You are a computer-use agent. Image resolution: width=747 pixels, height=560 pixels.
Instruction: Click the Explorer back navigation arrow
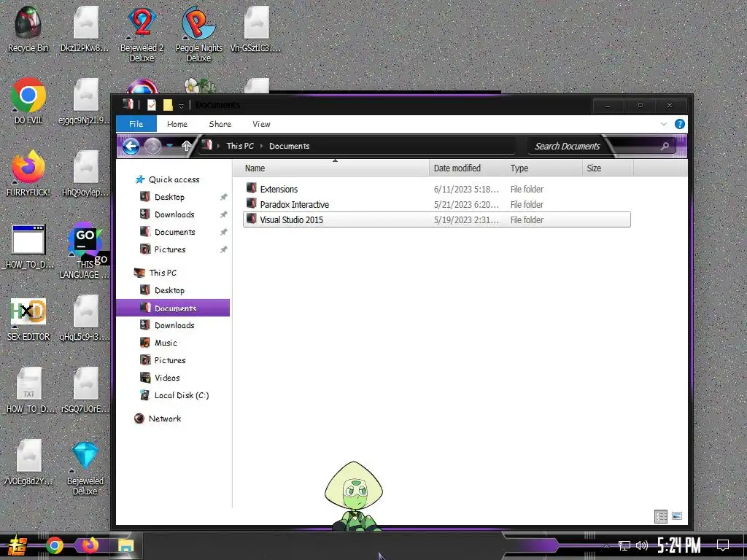pos(131,146)
